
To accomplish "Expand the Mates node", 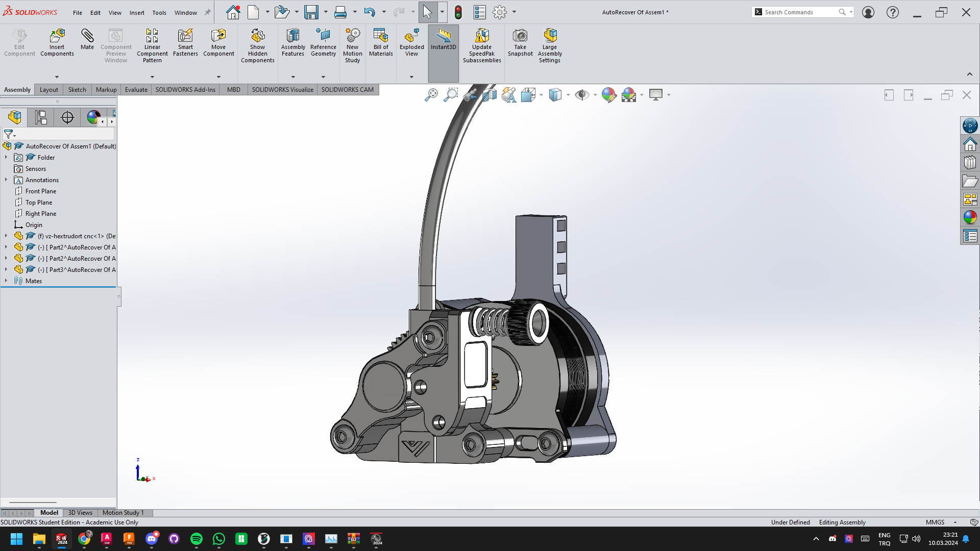I will (6, 281).
